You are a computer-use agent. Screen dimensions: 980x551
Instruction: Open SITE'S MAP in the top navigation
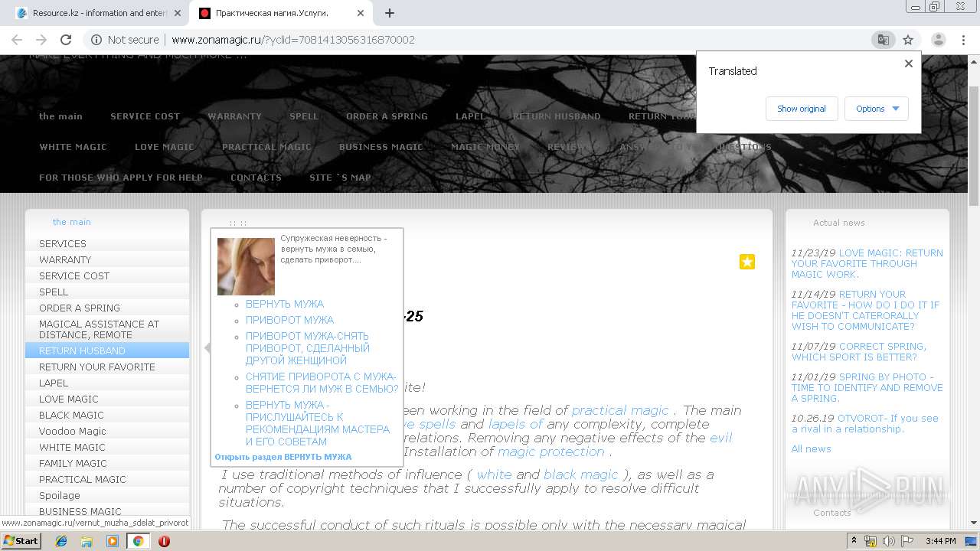pyautogui.click(x=340, y=178)
